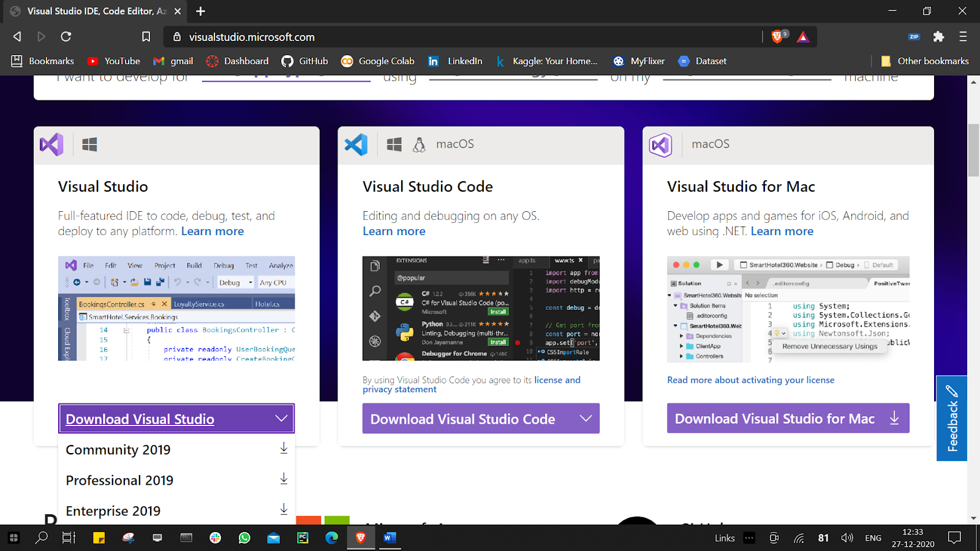Open the Other bookmarks folder
This screenshot has width=980, height=551.
tap(925, 61)
